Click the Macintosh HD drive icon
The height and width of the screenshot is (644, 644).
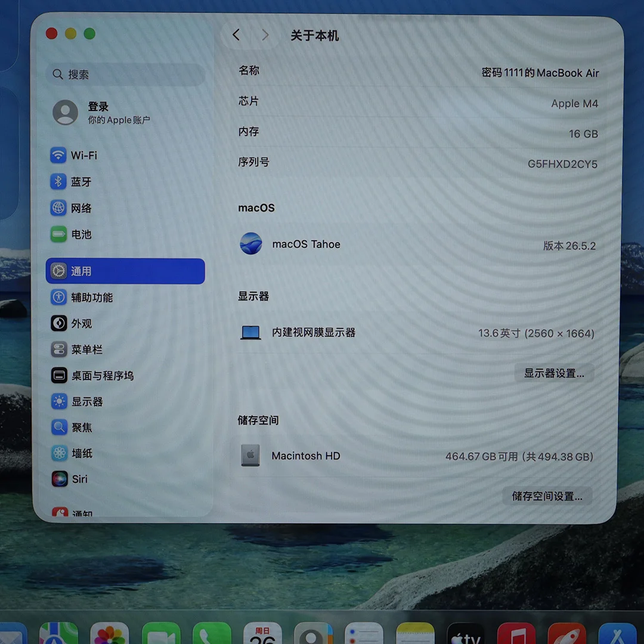250,455
